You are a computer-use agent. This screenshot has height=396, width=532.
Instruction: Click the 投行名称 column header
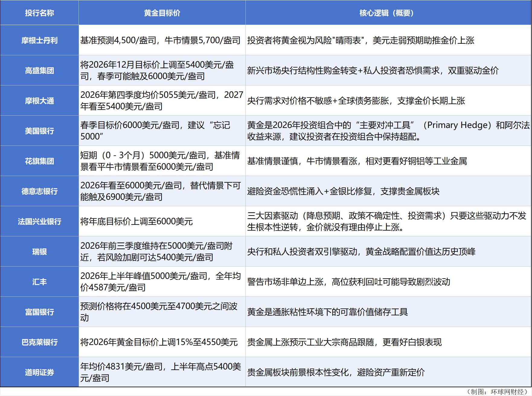[x=39, y=13]
